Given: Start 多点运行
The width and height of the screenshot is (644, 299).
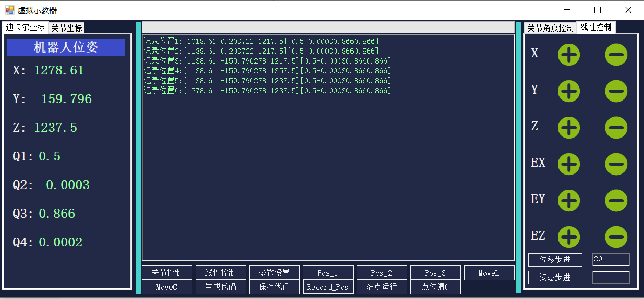Looking at the screenshot, I should tap(382, 287).
